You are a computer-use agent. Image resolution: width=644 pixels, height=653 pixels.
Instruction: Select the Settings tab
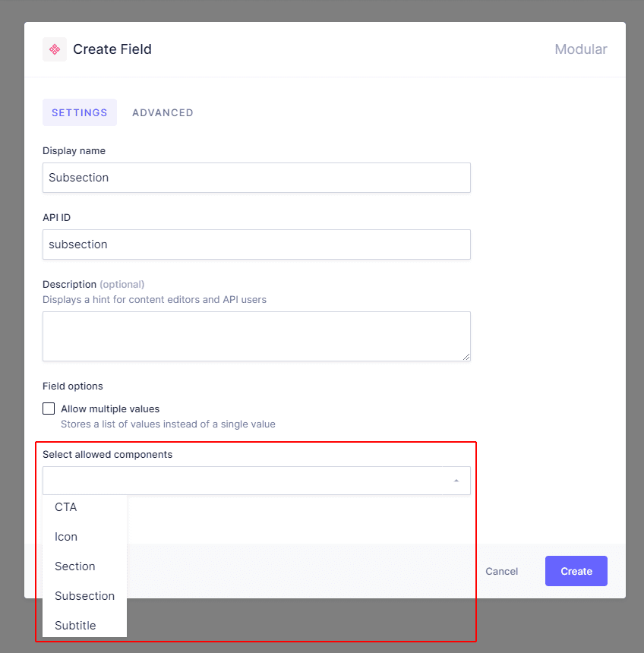(x=80, y=112)
